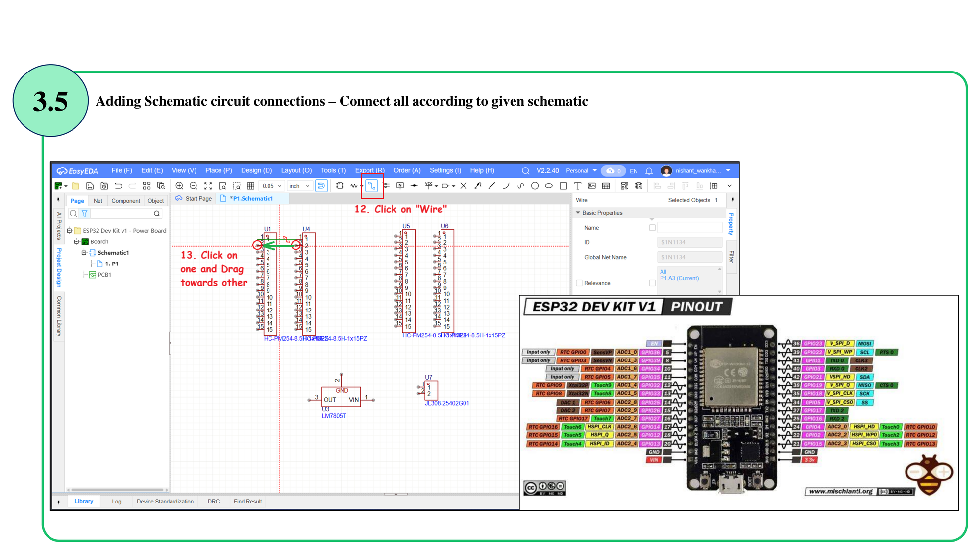Click the Zoom In magnifier icon
The width and height of the screenshot is (980, 551).
point(179,186)
